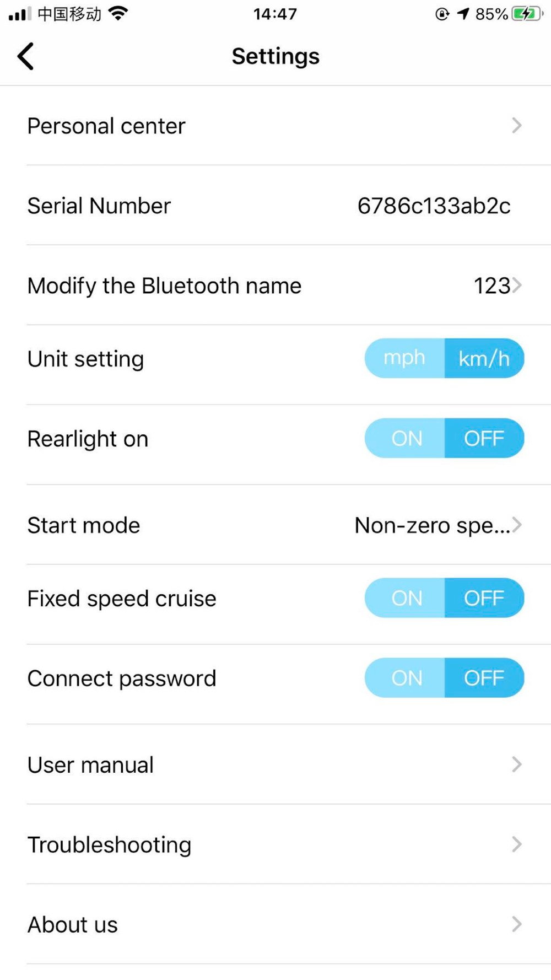Viewport: 551px width, 980px height.
Task: Tap Modify the Bluetooth name label
Action: pyautogui.click(x=164, y=286)
